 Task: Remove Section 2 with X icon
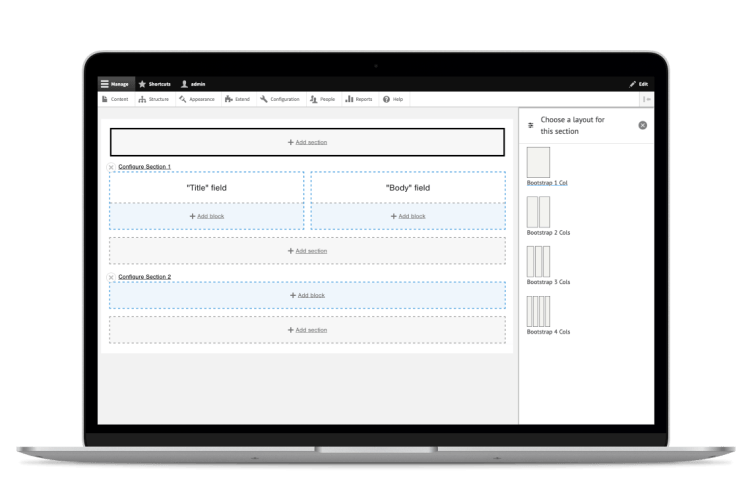[x=111, y=276]
